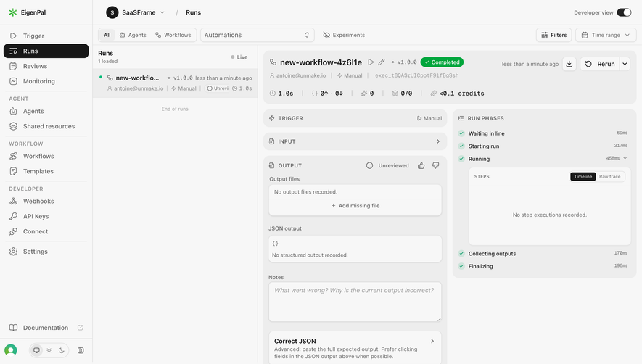Select the Timeline view tab
The image size is (642, 364).
[x=583, y=176]
